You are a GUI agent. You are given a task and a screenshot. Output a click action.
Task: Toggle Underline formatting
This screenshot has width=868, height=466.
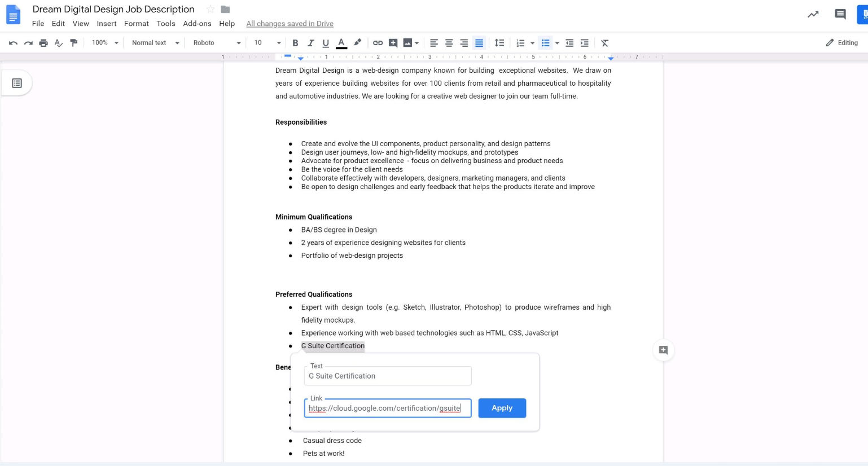click(326, 43)
